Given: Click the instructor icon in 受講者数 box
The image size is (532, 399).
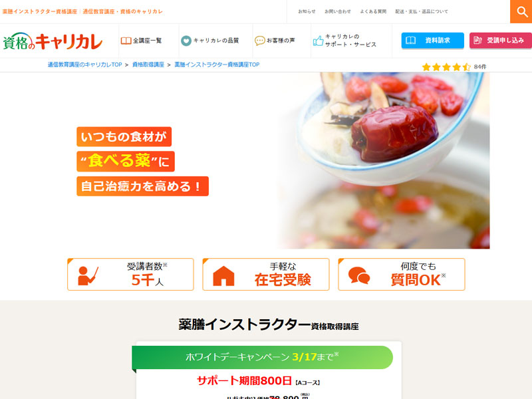Looking at the screenshot, I should click(88, 275).
